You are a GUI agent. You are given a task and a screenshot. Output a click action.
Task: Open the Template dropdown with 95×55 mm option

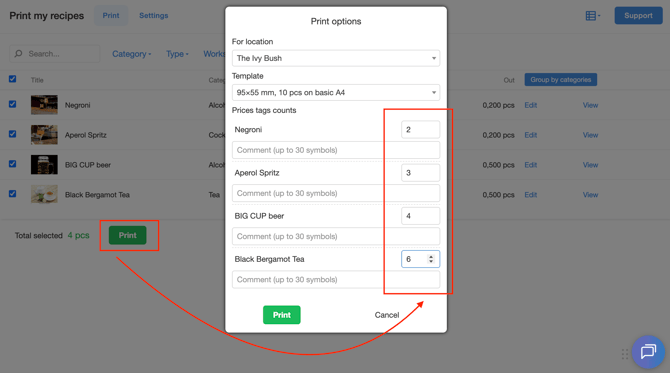pyautogui.click(x=336, y=92)
